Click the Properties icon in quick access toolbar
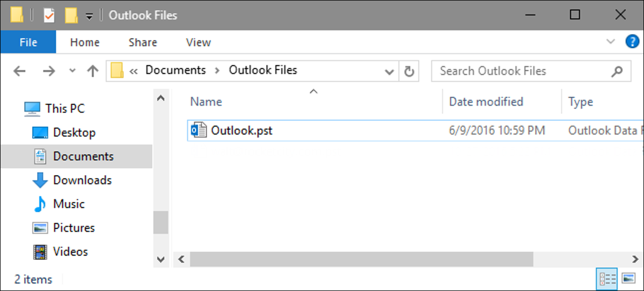Screen dimensions: 644x291 [x=49, y=15]
